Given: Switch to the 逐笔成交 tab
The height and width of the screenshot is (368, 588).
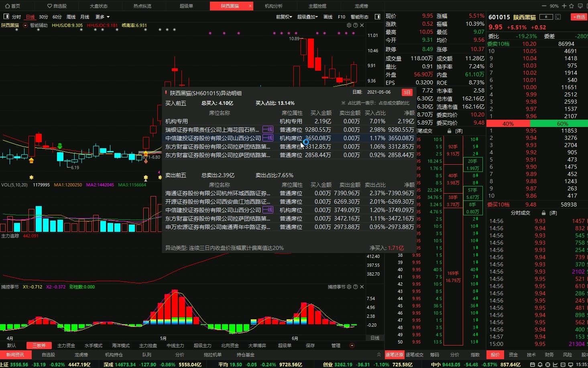Looking at the screenshot, I should [415, 355].
